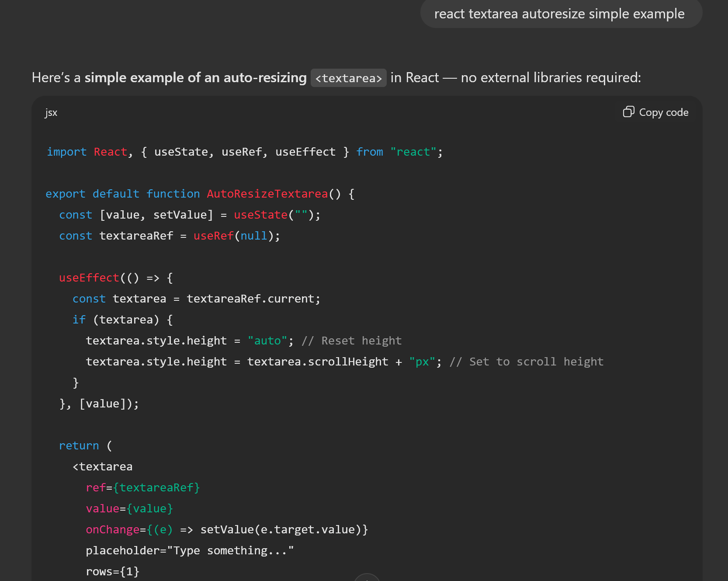Click the bold 'simple example of an auto-resizing' text
This screenshot has height=581, width=728.
(x=195, y=78)
